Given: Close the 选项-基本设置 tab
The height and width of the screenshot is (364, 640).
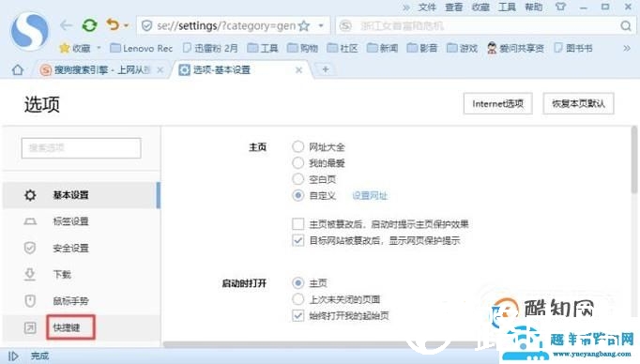Looking at the screenshot, I should coord(298,70).
